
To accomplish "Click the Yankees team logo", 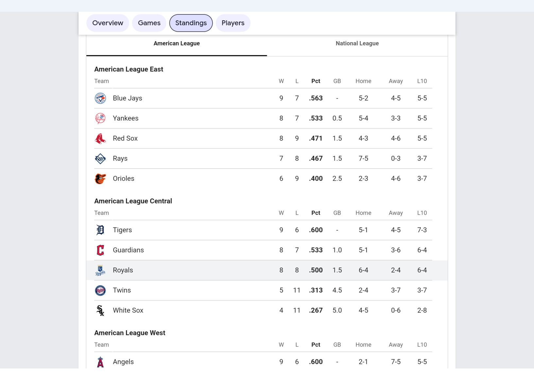I will pos(100,118).
